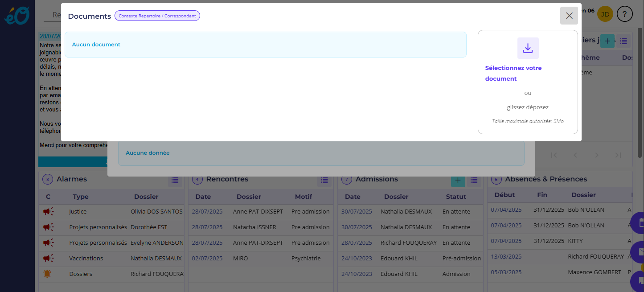
Task: Click the bell icon on Dossiers alarm
Action: [x=47, y=274]
